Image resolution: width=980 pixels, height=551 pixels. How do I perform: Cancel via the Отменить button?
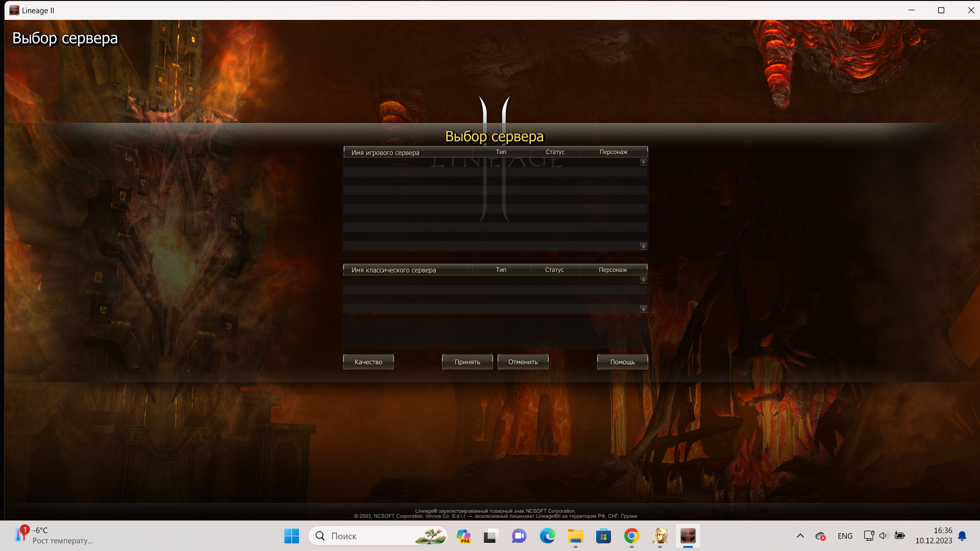523,362
